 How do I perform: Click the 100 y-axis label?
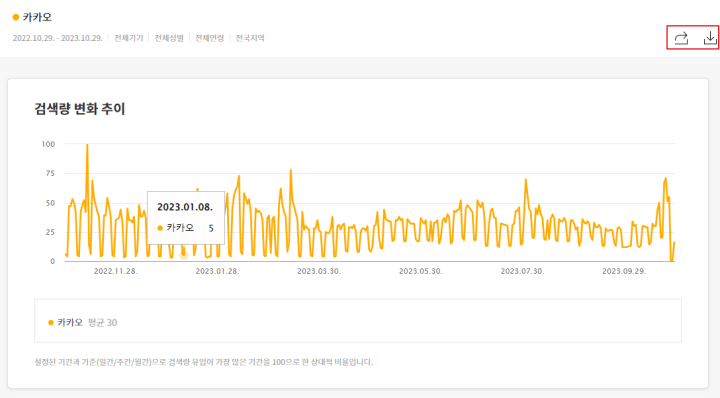(48, 144)
